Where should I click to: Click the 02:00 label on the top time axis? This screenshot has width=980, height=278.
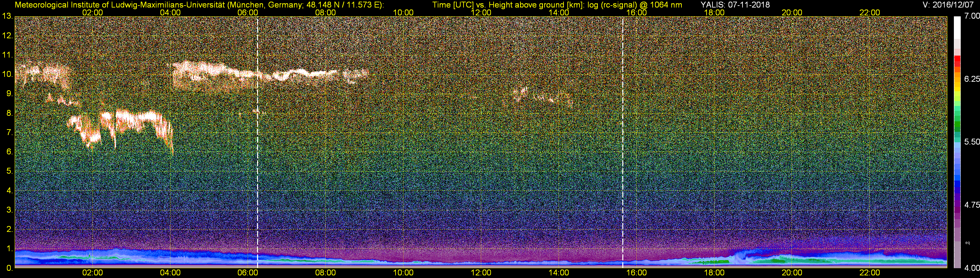(x=92, y=12)
